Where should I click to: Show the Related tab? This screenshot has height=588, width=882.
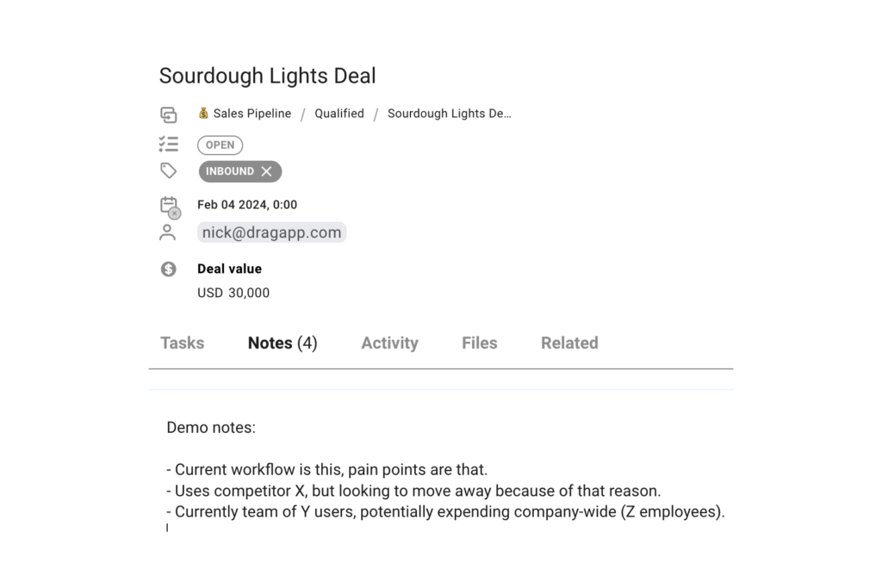click(x=570, y=343)
